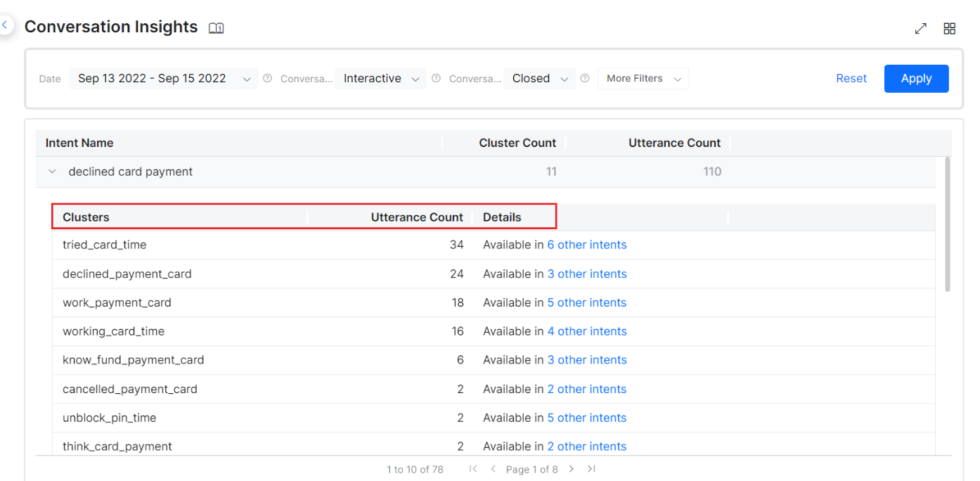The width and height of the screenshot is (980, 481).
Task: Expand the dashboard to full screen
Action: [920, 29]
